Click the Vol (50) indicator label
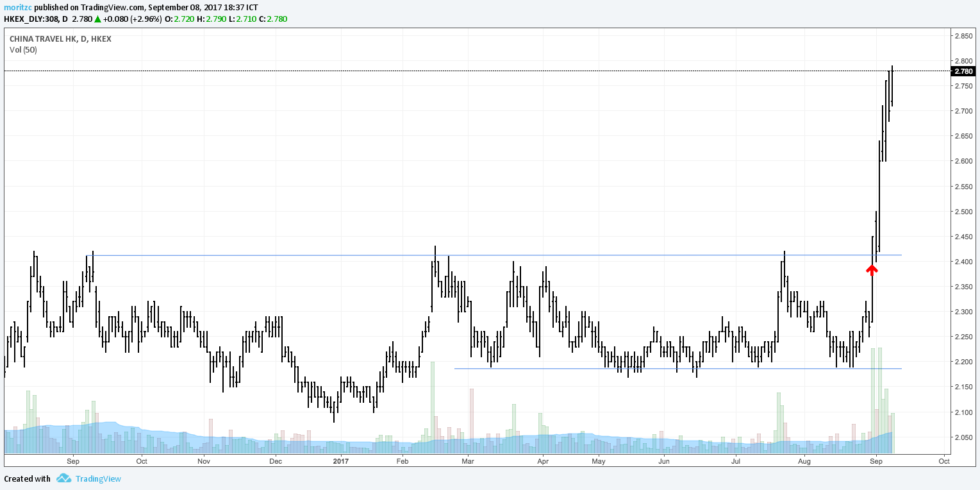This screenshot has height=490, width=980. point(23,49)
